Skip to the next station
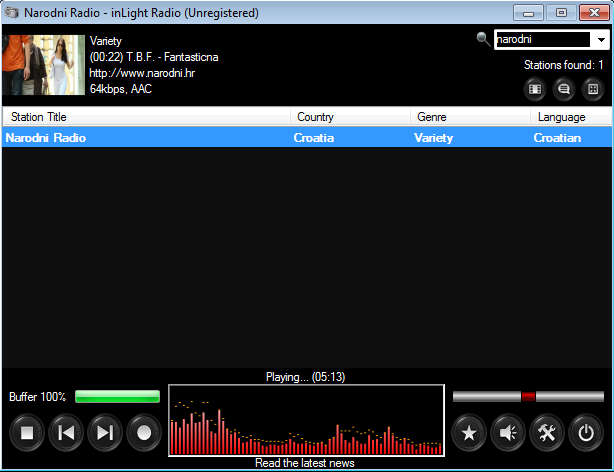Viewport: 614px width, 472px height. point(105,433)
